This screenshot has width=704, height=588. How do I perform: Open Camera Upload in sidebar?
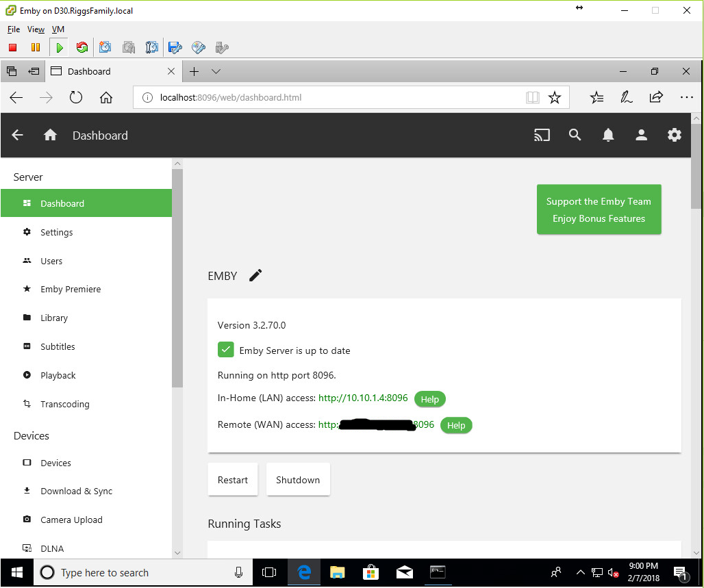(86, 520)
